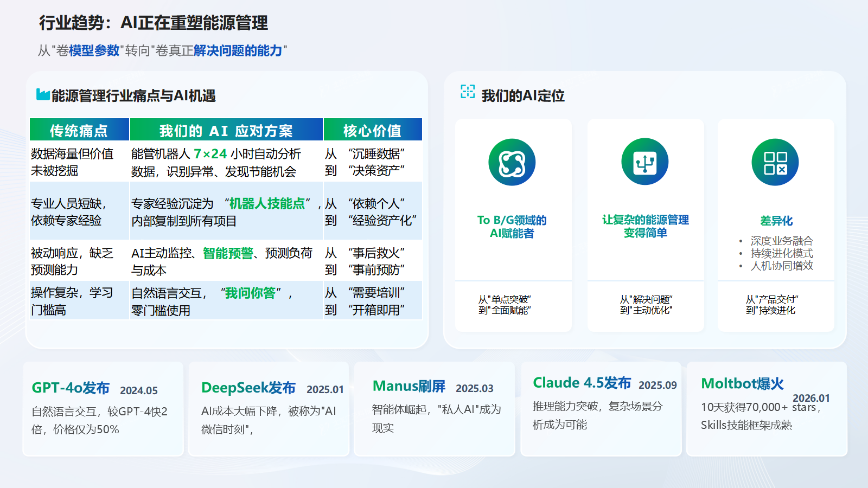Click the slide title 行业趋势：AI正在重塑能源管理

[x=154, y=23]
